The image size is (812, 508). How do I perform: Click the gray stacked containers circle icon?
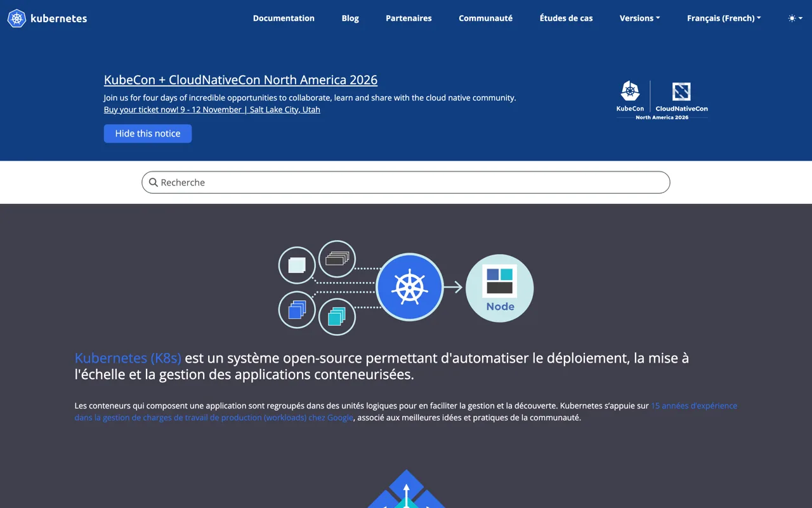pyautogui.click(x=337, y=259)
